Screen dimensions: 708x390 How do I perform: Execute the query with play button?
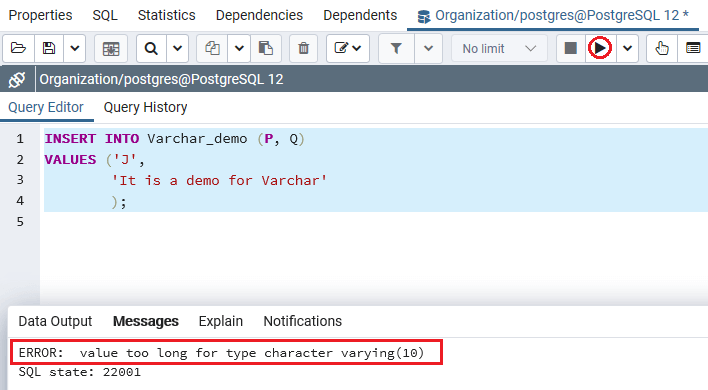pyautogui.click(x=600, y=48)
